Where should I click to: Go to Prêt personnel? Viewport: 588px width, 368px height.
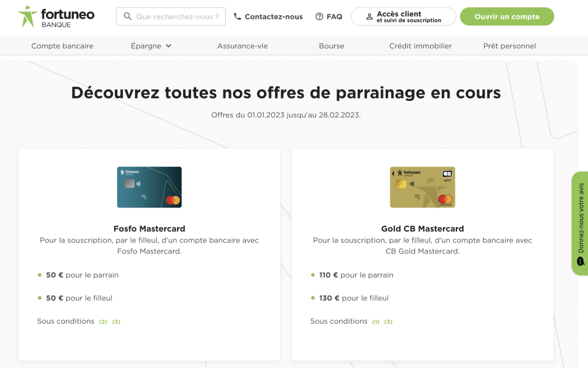(510, 46)
